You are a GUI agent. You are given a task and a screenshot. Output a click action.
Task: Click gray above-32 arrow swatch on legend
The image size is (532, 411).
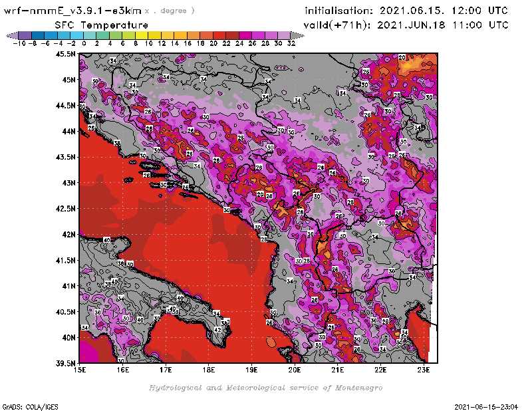pos(297,35)
